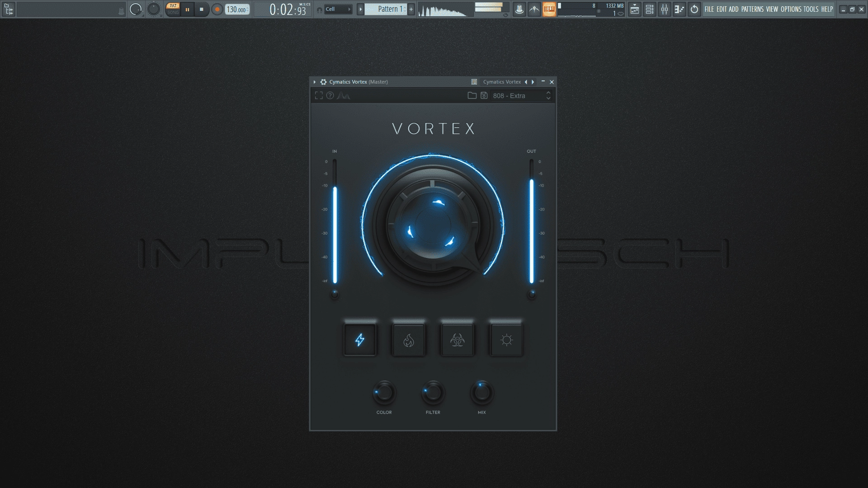Viewport: 868px width, 488px height.
Task: Select the lightning bolt distortion mode
Action: click(360, 340)
